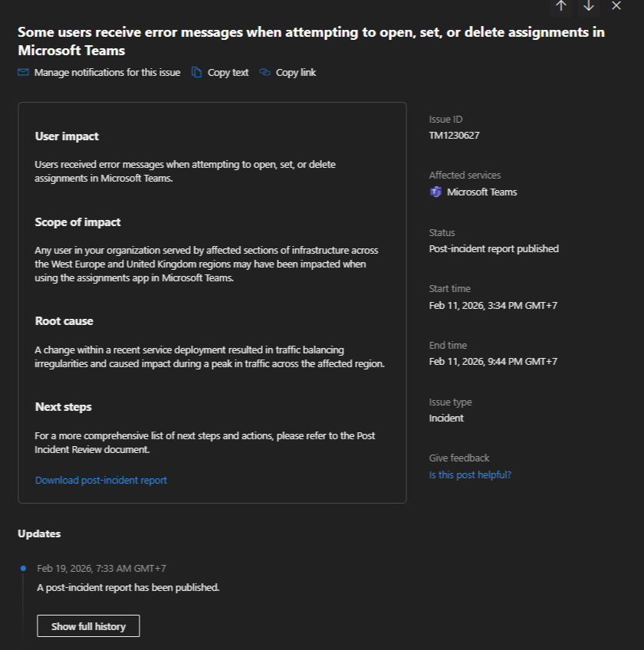Go to next issue with down arrow
The width and height of the screenshot is (644, 650).
coord(589,5)
